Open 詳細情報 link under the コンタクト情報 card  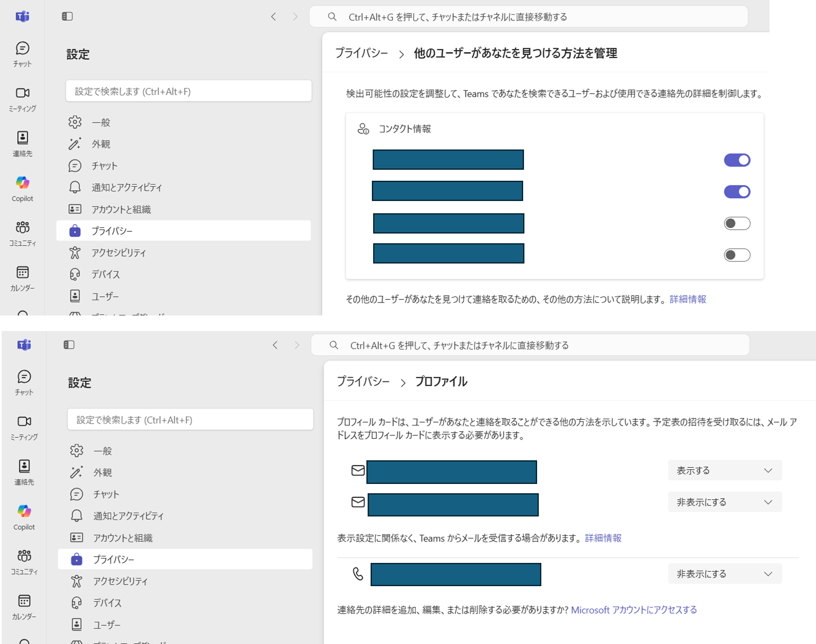pos(688,299)
